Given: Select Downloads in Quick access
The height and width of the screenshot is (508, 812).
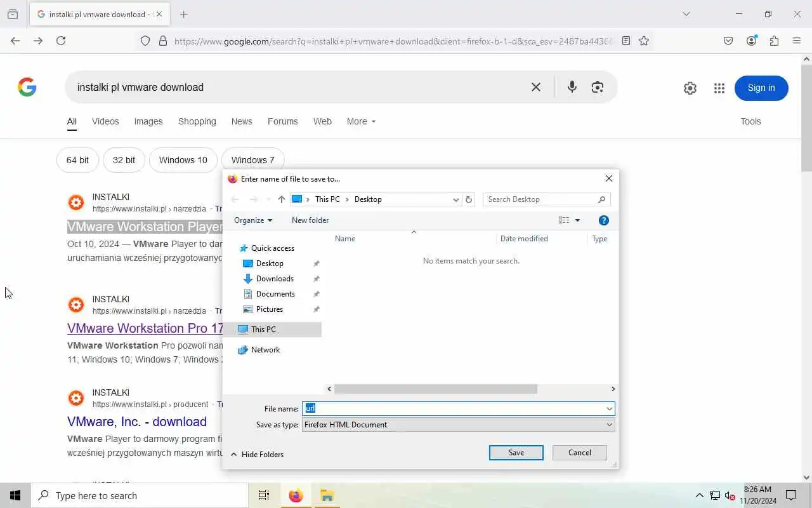Looking at the screenshot, I should click(275, 279).
